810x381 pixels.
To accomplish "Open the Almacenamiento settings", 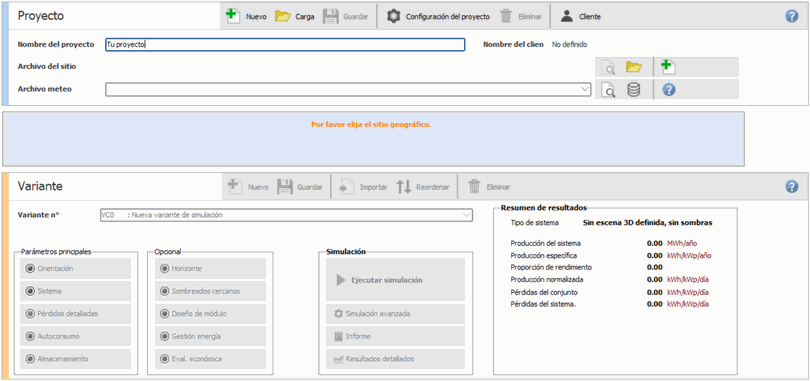I will coord(75,359).
